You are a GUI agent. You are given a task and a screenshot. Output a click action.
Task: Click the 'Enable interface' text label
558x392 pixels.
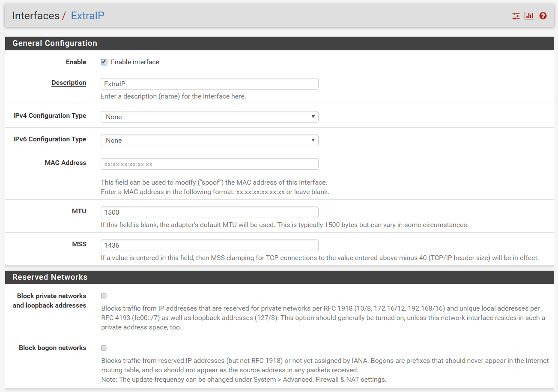[135, 62]
